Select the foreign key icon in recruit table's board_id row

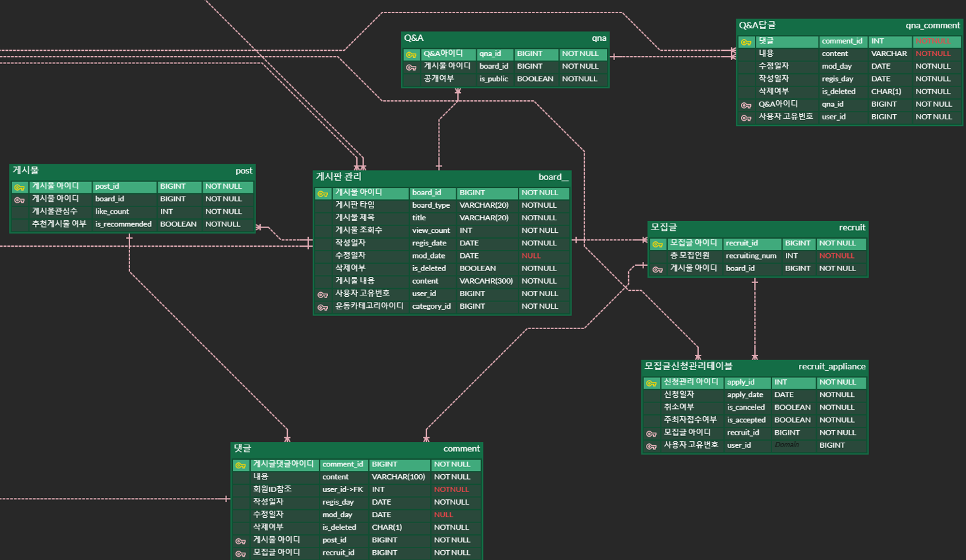tap(657, 270)
